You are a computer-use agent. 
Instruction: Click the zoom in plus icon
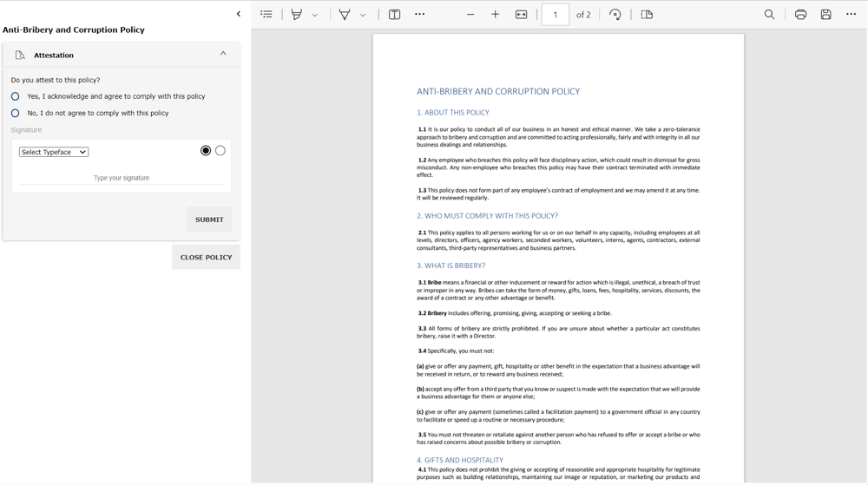[x=496, y=15]
